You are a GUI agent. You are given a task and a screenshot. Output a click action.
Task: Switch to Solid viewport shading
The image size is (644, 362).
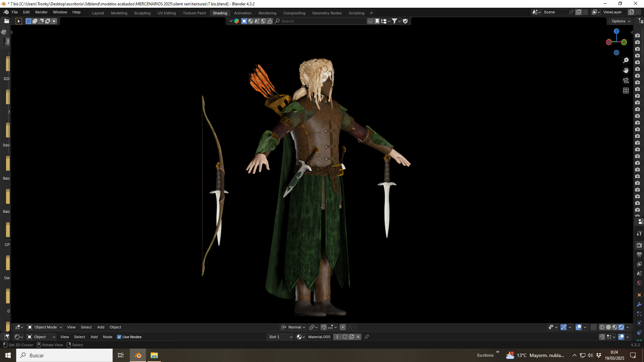click(x=608, y=327)
